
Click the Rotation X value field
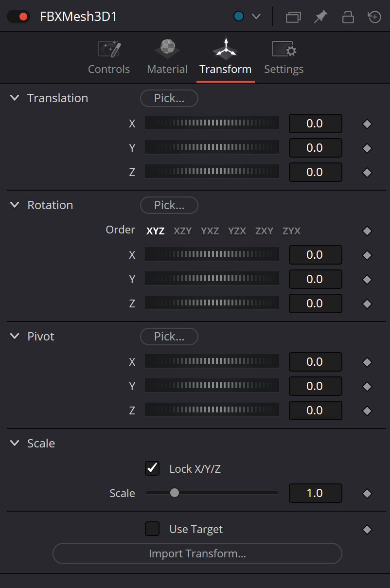(316, 255)
